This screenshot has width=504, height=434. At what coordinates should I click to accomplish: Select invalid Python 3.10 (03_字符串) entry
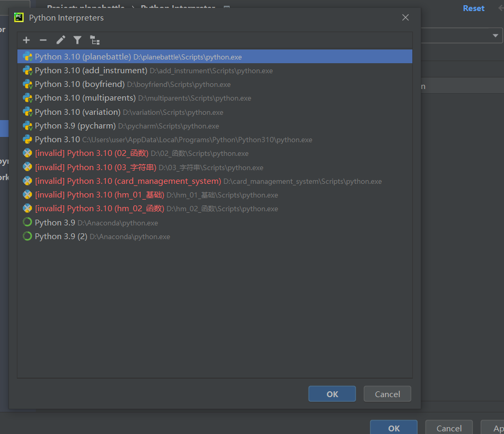pos(215,167)
